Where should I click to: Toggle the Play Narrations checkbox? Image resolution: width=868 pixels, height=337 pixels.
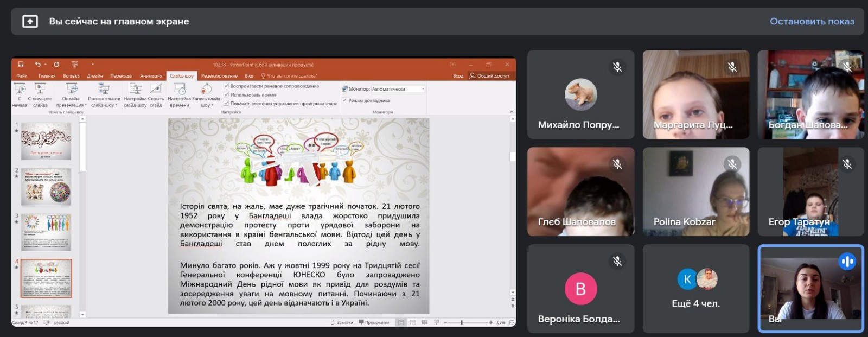(227, 86)
